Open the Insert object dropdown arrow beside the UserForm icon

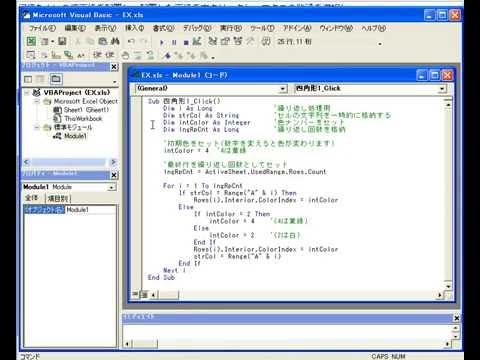[52, 41]
